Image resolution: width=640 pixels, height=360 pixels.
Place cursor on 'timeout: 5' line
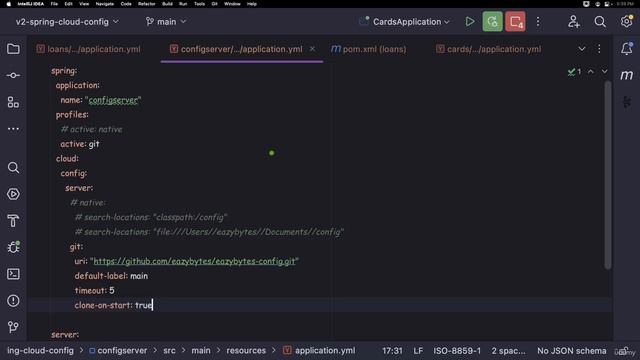[94, 291]
